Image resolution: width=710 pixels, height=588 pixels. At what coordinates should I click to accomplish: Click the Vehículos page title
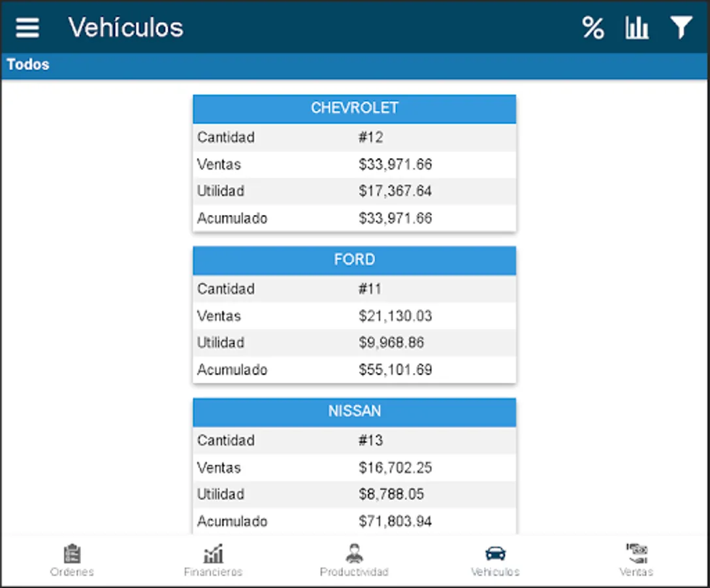[x=125, y=27]
